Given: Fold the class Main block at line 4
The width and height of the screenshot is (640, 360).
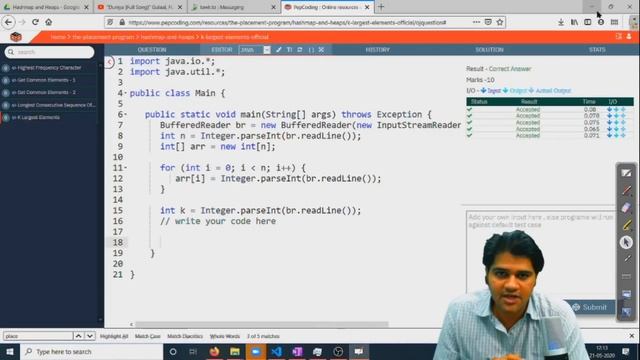Looking at the screenshot, I should pyautogui.click(x=125, y=93).
